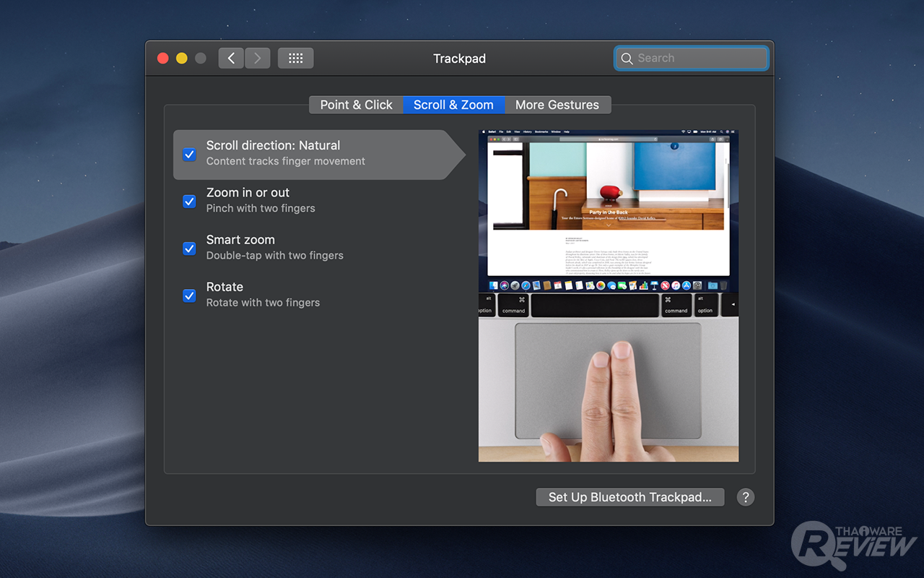Show all preferences via grid icon
The width and height of the screenshot is (924, 578).
point(295,59)
